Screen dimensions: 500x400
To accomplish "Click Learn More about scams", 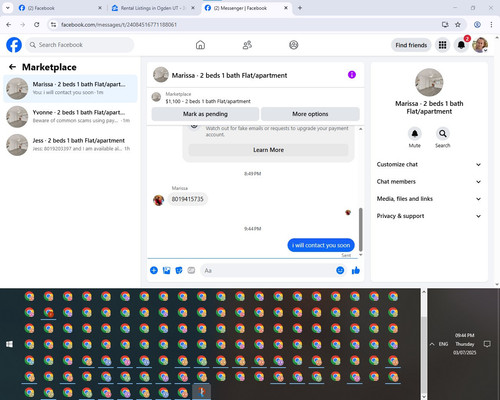I will click(268, 150).
